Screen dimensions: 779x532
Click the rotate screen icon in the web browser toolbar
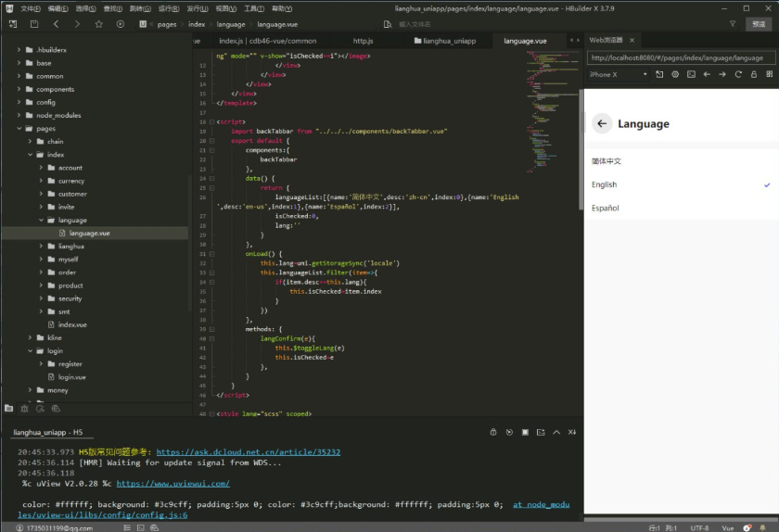659,74
